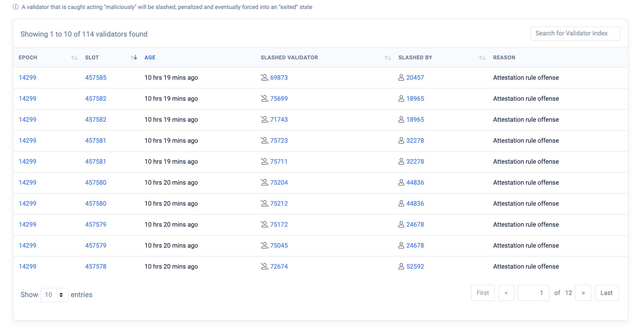The height and width of the screenshot is (334, 644).
Task: Open slashed validator 72674 link
Action: point(279,267)
